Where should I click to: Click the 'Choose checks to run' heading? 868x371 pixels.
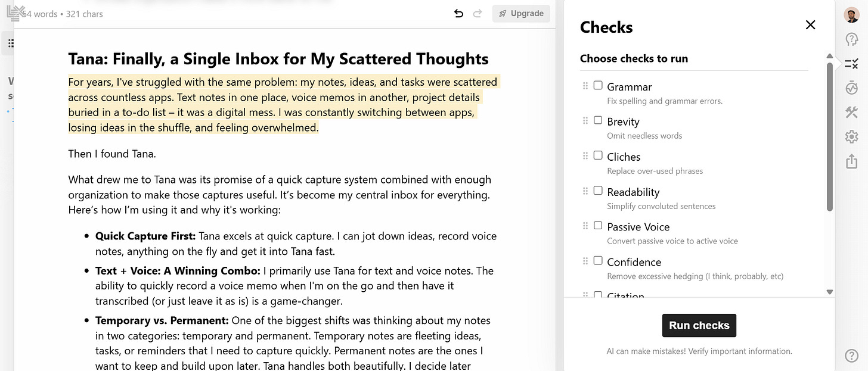point(634,58)
